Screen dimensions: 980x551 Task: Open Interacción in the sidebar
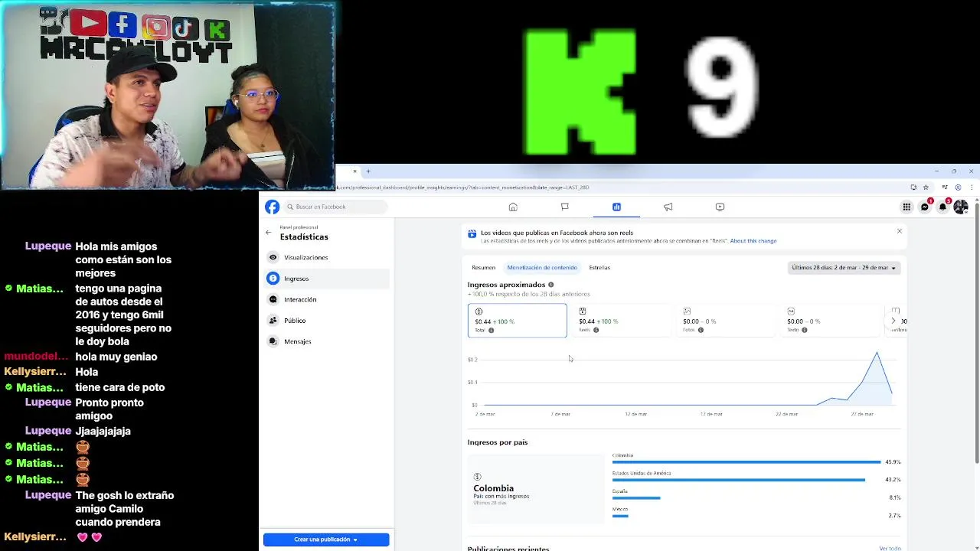click(x=328, y=299)
